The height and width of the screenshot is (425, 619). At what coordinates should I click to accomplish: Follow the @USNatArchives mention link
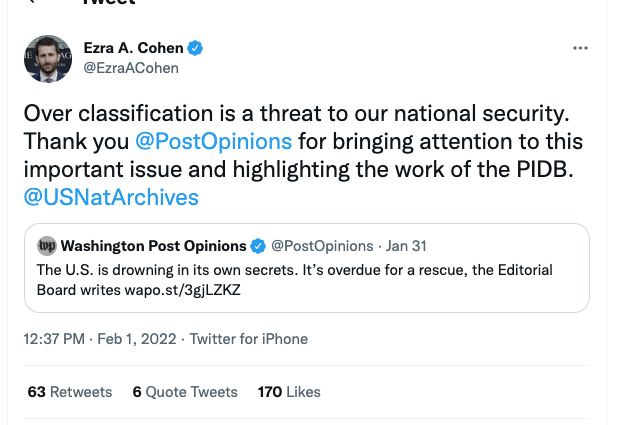coord(111,197)
